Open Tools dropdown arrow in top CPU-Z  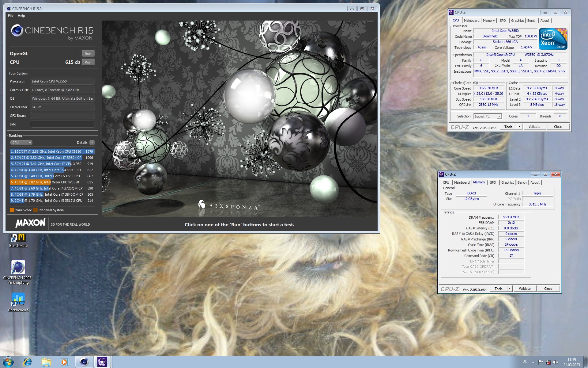[519, 127]
